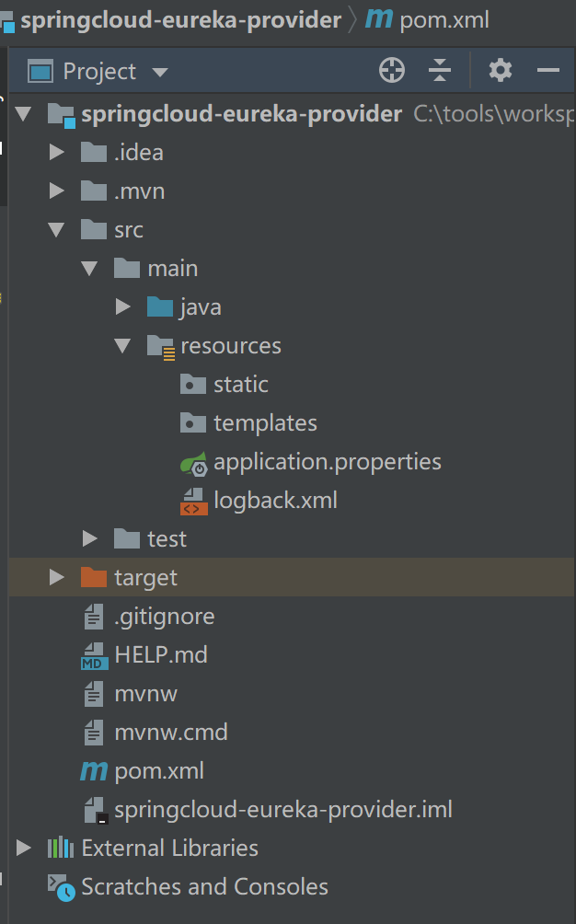
Task: Click the orange target folder icon
Action: pyautogui.click(x=94, y=577)
